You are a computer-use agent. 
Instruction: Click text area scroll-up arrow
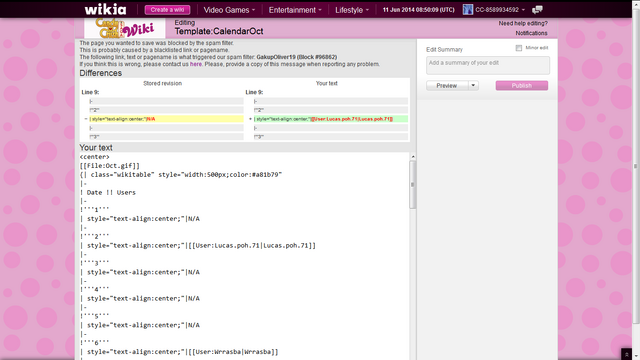(x=413, y=157)
